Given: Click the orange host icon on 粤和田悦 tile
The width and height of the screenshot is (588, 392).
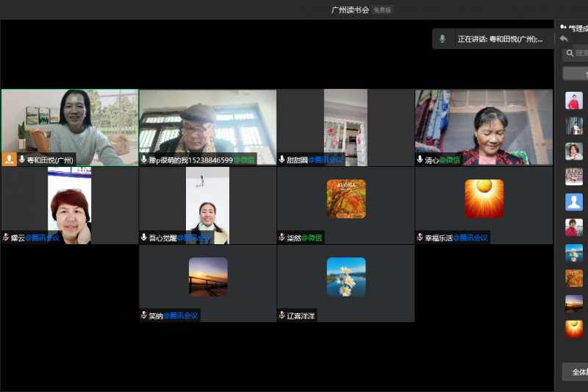Looking at the screenshot, I should (9, 159).
